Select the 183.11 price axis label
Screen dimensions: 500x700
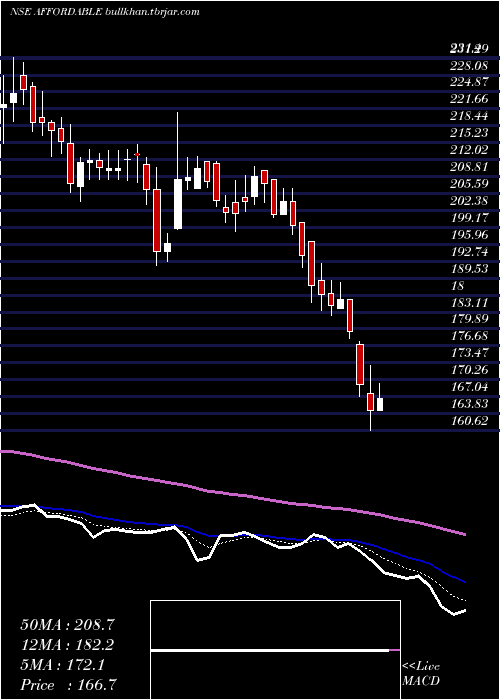[x=468, y=303]
